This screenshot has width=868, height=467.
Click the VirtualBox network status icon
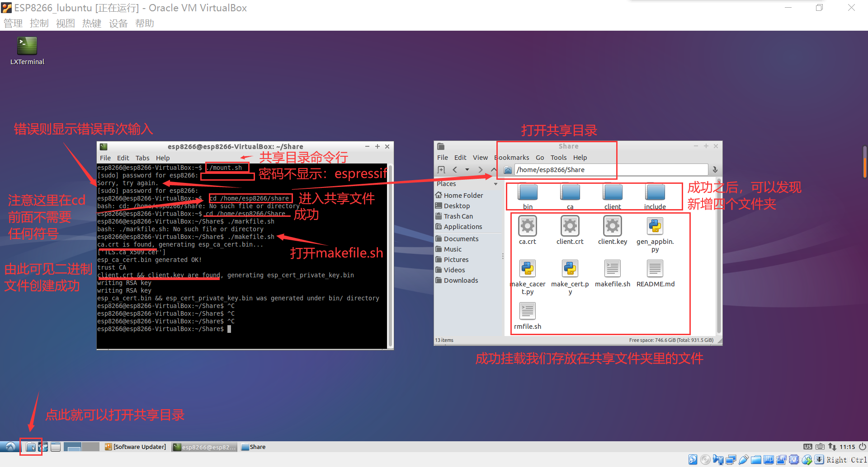tap(731, 460)
